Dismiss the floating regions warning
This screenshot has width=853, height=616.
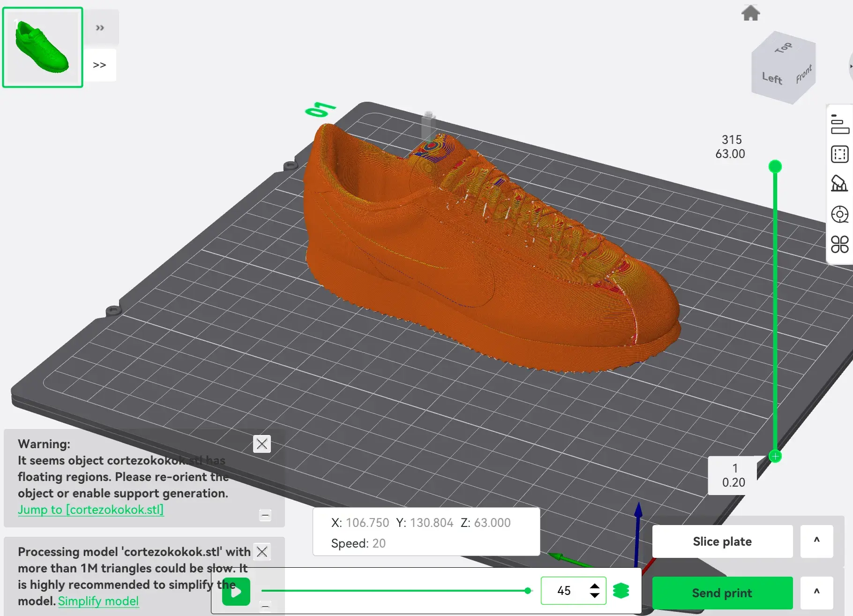click(262, 443)
